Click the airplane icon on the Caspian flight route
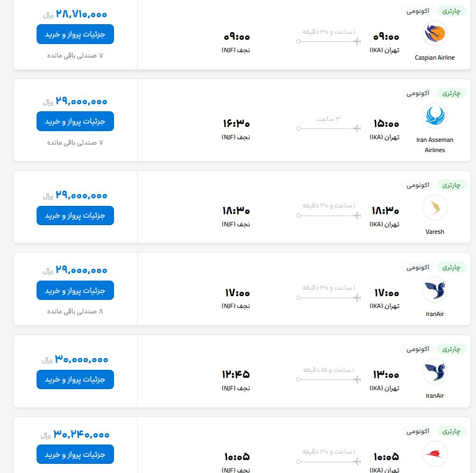The image size is (476, 473). point(357,41)
